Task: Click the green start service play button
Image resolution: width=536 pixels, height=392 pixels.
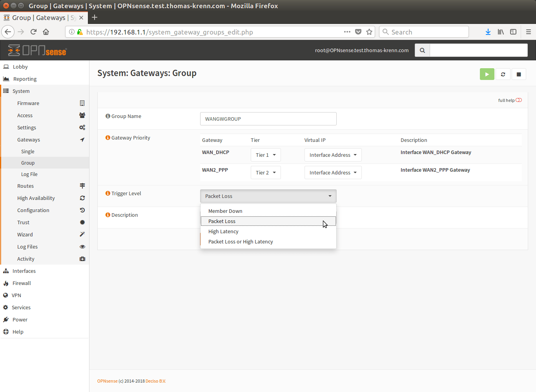Action: [x=487, y=74]
